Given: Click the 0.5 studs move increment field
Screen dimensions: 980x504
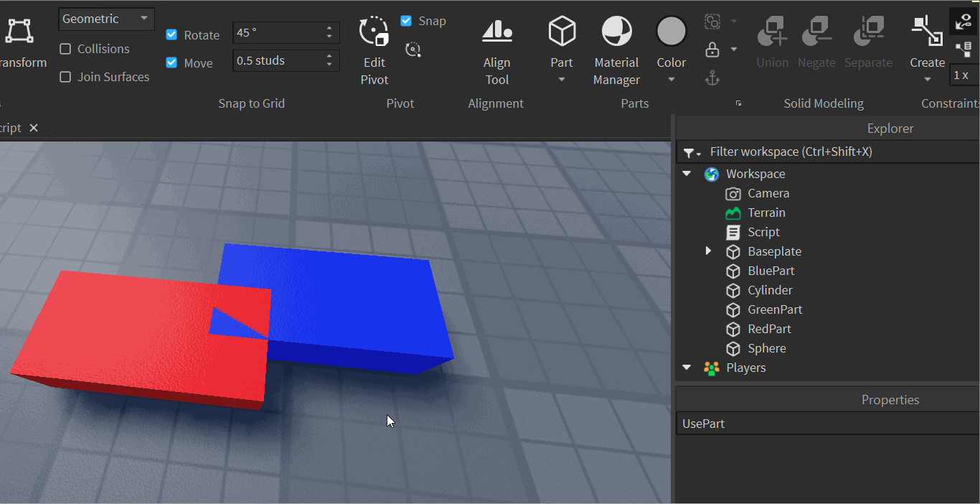Looking at the screenshot, I should point(277,60).
